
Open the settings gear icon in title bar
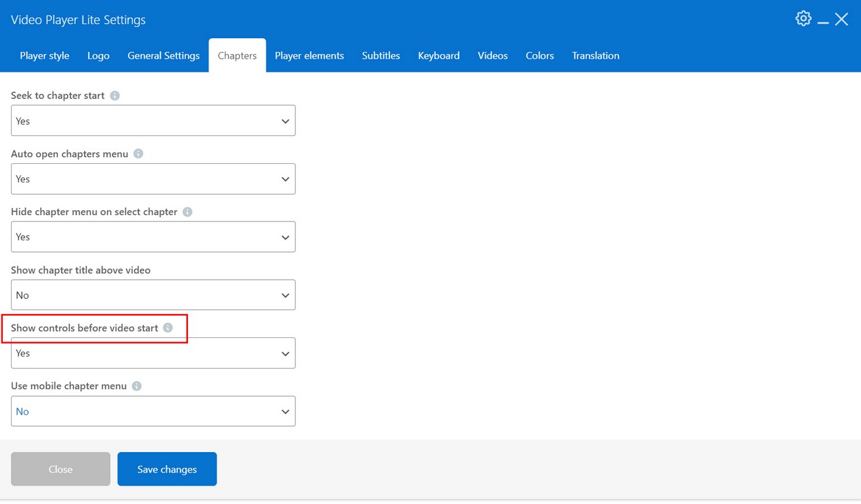[804, 18]
